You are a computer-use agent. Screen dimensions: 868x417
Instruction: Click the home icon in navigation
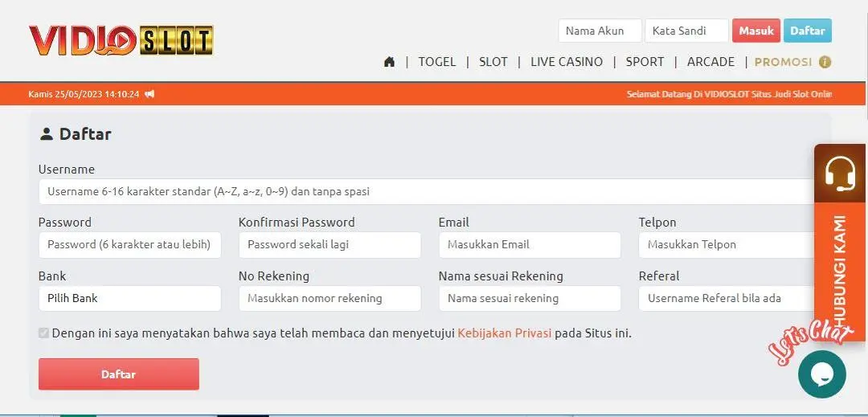(389, 62)
